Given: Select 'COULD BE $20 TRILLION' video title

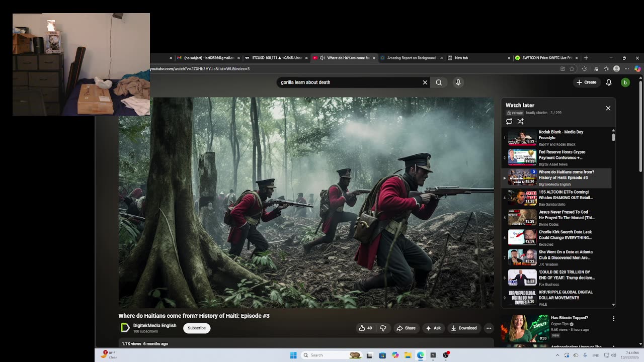Looking at the screenshot, I should coord(567,275).
